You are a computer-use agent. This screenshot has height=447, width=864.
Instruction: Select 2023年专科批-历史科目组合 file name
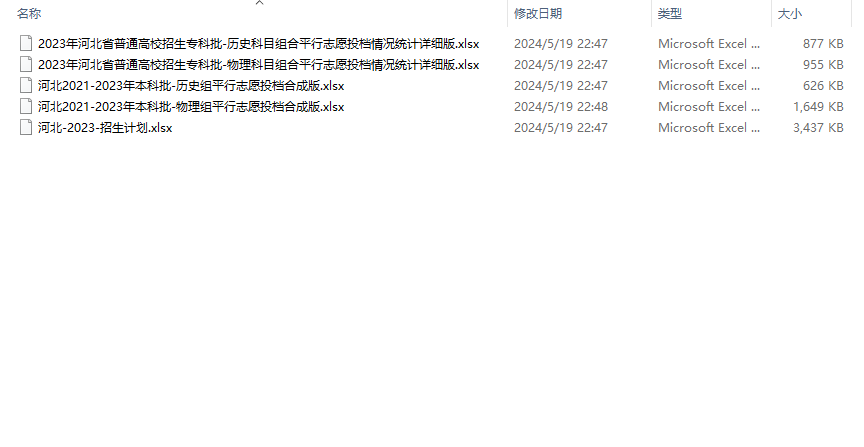[258, 44]
